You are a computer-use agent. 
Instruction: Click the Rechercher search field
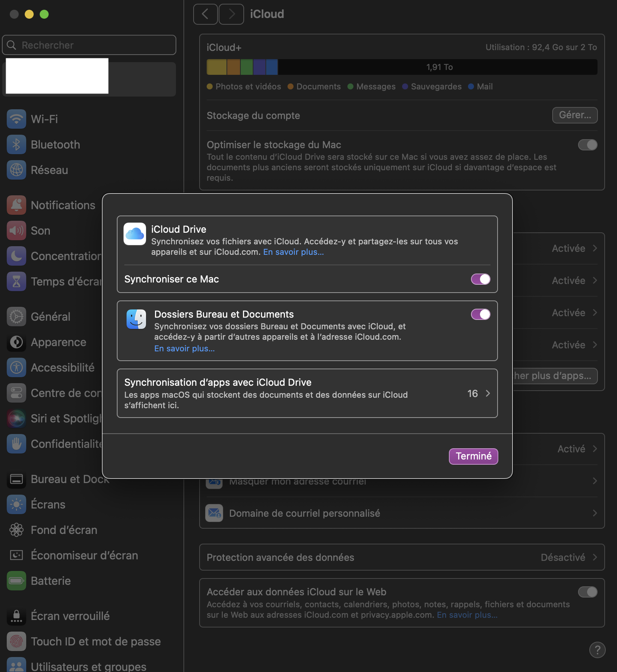pos(89,45)
